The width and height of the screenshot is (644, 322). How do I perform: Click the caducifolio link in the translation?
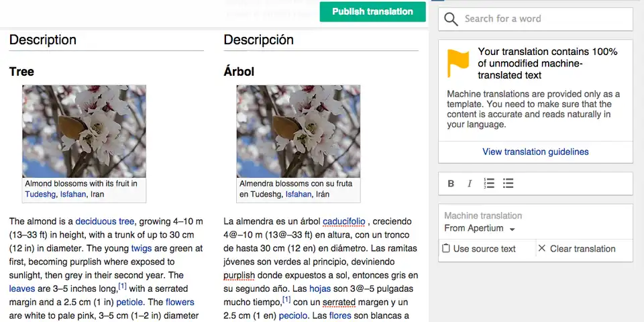[343, 221]
